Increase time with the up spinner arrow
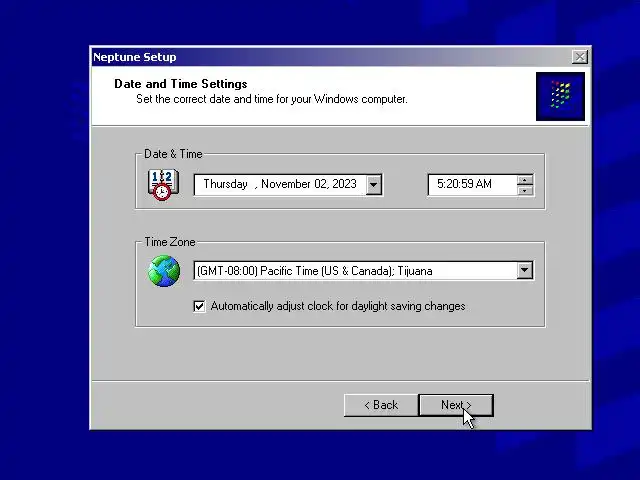This screenshot has height=480, width=640. tap(525, 180)
